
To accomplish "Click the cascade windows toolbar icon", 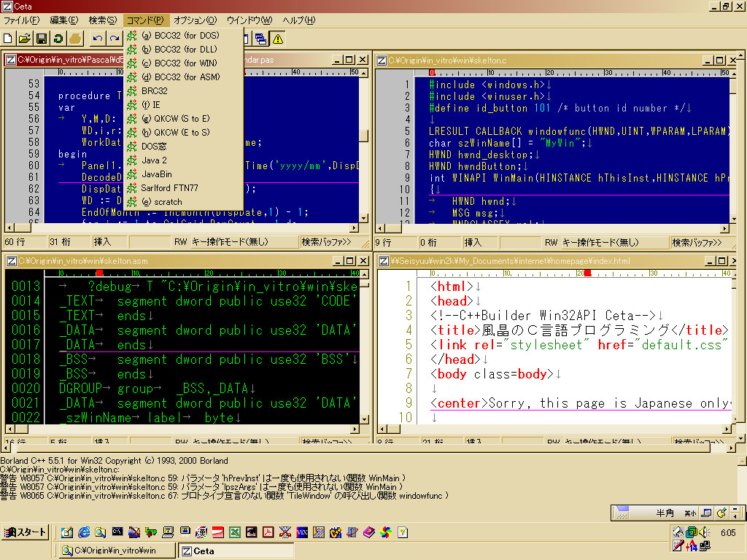I will point(260,38).
